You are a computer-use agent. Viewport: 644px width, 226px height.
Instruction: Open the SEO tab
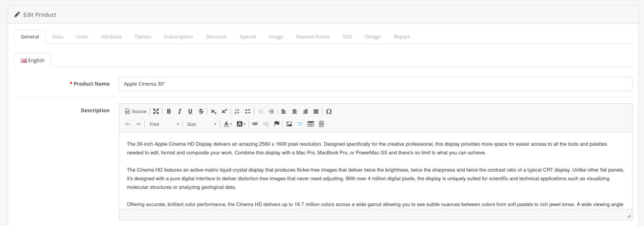pyautogui.click(x=347, y=37)
